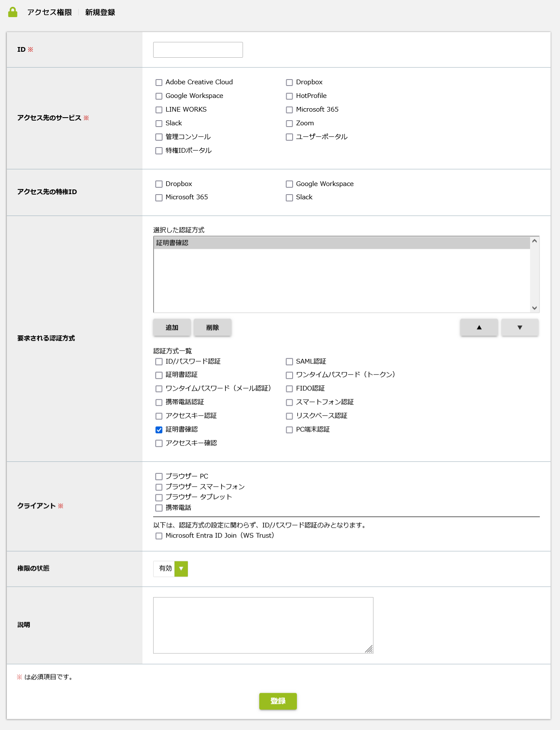Check the ユーザーポータル option
Viewport: 560px width, 730px height.
point(289,137)
